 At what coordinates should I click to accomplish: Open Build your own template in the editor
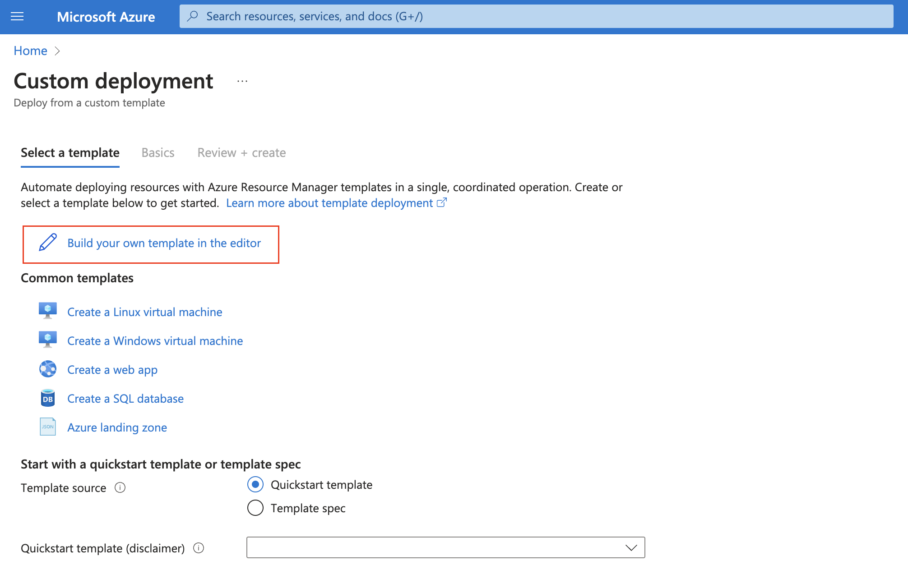(164, 243)
